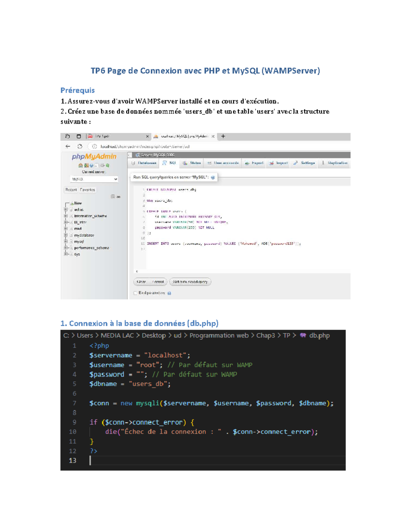Click the 'db.php' breadcrumb file name
Viewport: 411px width, 532px height.
pos(320,335)
